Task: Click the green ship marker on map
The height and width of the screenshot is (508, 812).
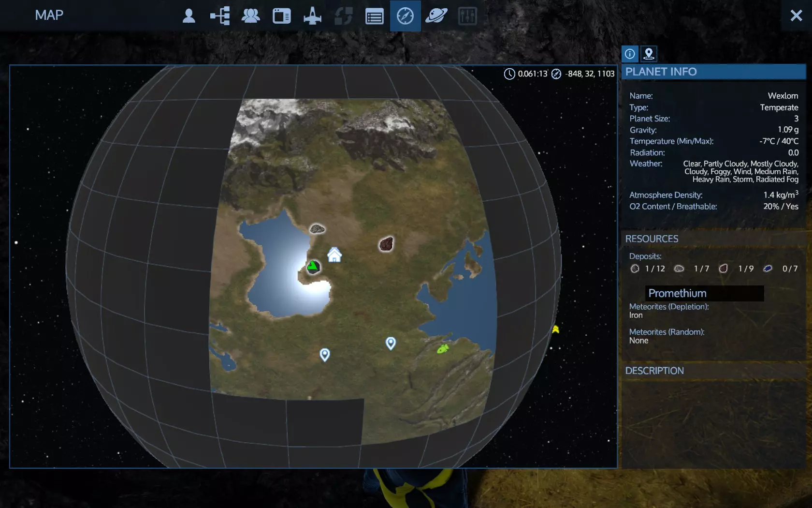Action: pos(443,349)
